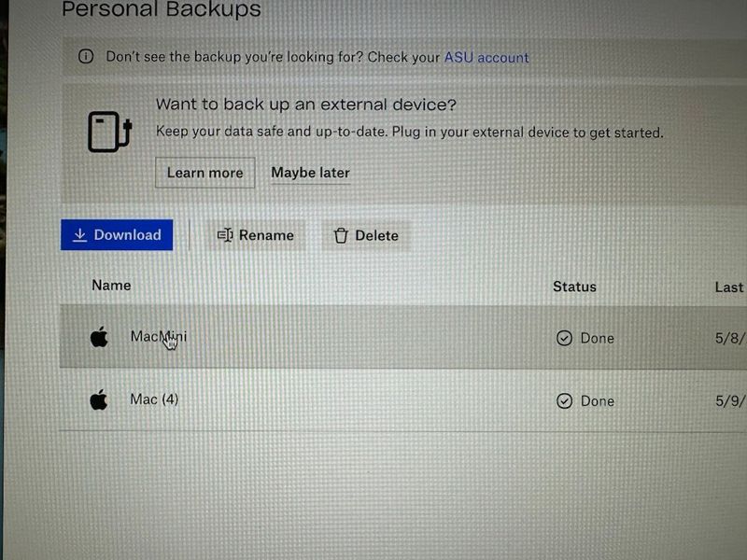The image size is (747, 560).
Task: Click the Rename button
Action: [255, 235]
